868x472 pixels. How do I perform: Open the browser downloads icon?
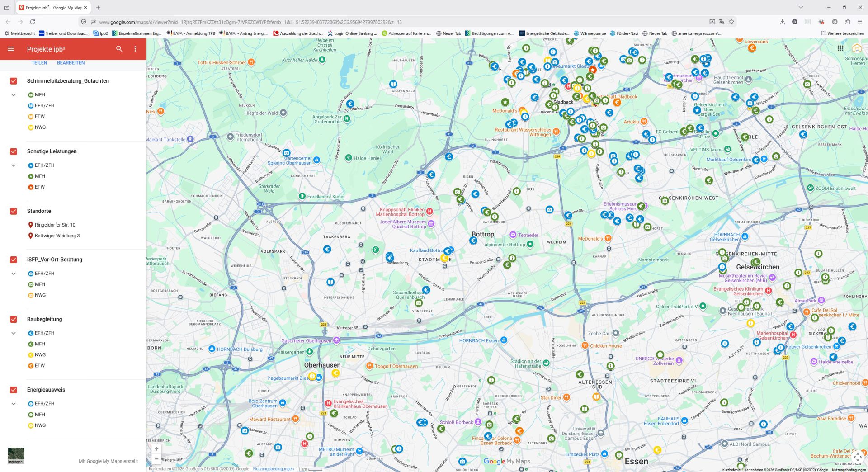[x=782, y=22]
